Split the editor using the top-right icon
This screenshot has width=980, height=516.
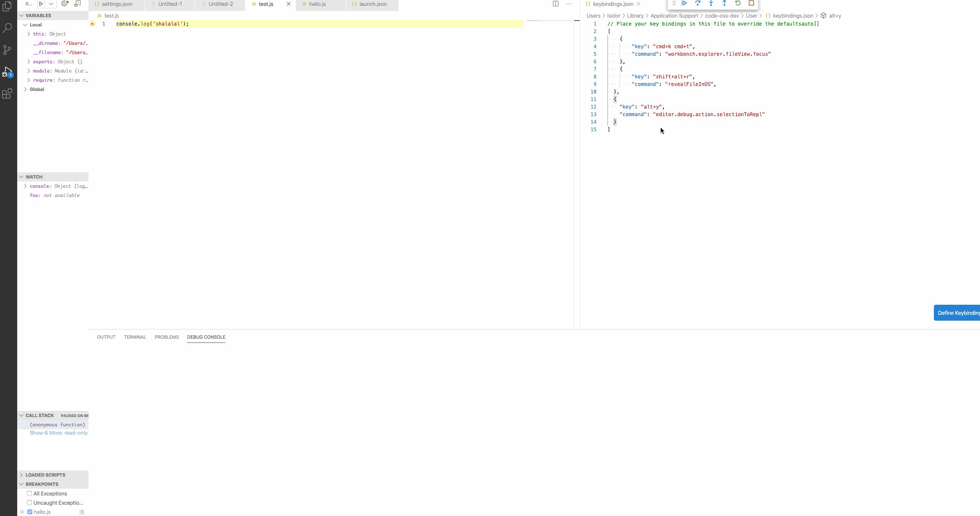pos(555,3)
